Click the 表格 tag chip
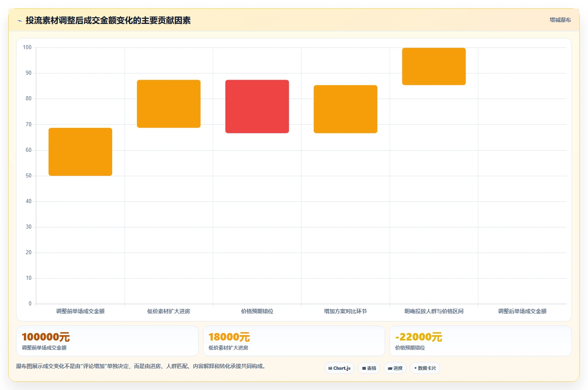Viewport: 588px width, 390px height. [369, 368]
